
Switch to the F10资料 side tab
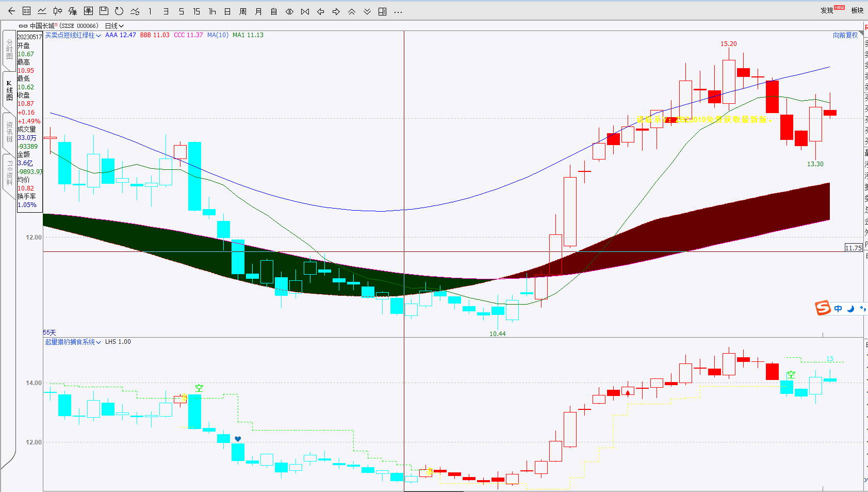pyautogui.click(x=9, y=172)
